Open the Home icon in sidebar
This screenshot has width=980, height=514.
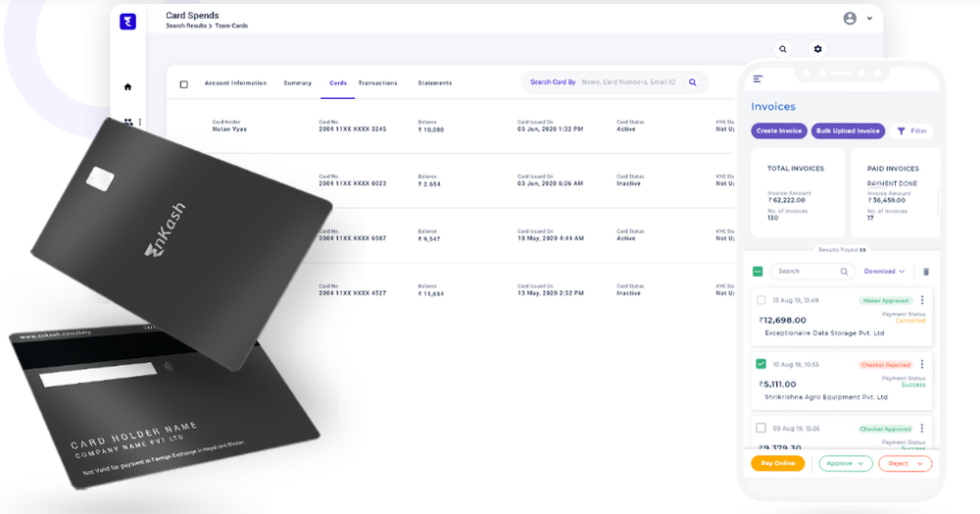click(x=127, y=87)
